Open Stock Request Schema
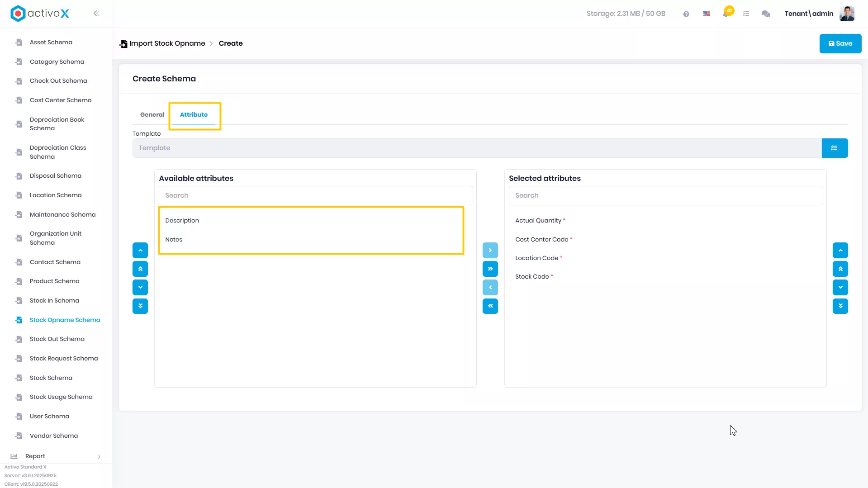 tap(64, 359)
